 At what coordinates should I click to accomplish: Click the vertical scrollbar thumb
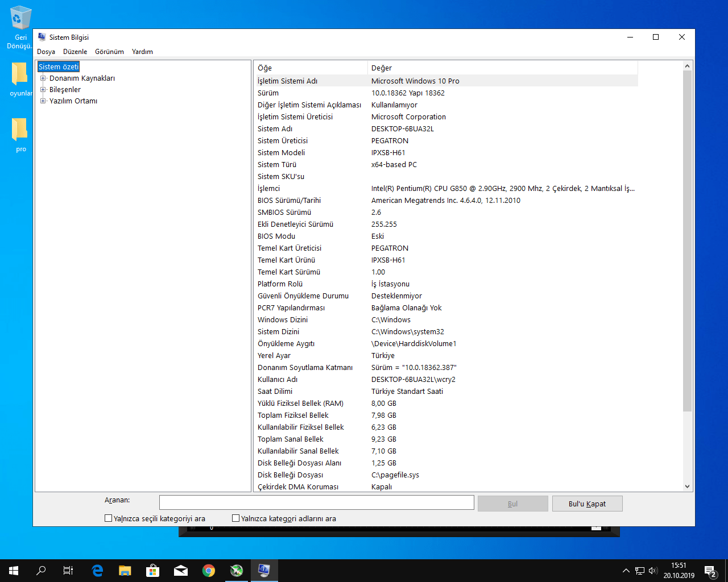(687, 241)
